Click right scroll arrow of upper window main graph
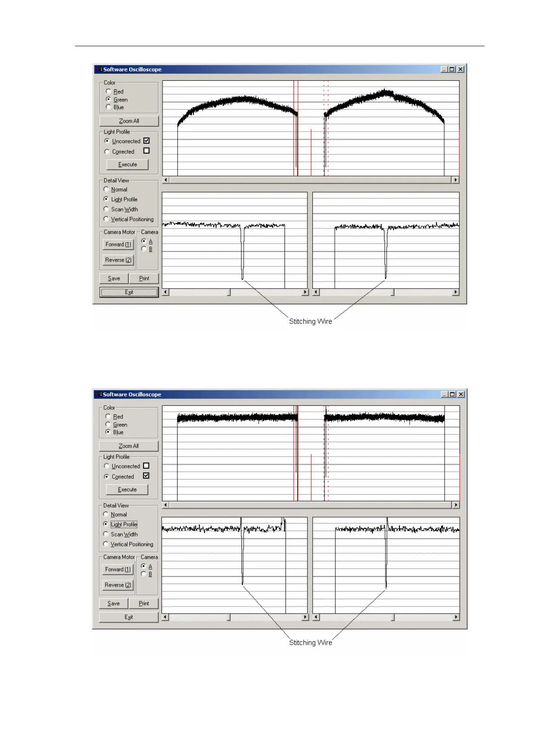The image size is (534, 756). pos(455,180)
